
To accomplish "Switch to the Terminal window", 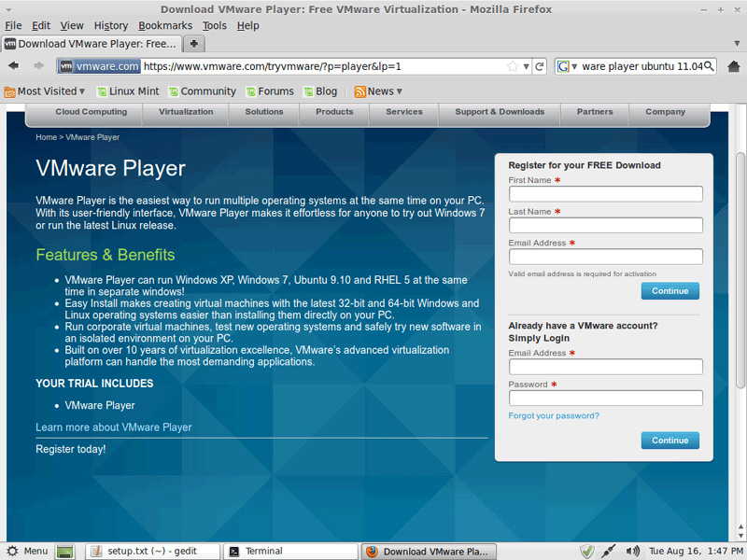I will pos(290,552).
